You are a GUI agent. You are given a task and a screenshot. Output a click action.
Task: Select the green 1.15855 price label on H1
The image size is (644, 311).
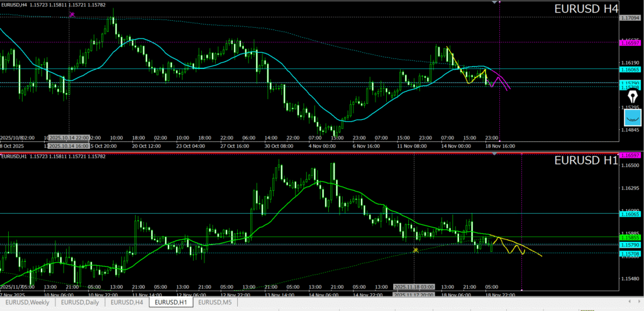(631, 237)
